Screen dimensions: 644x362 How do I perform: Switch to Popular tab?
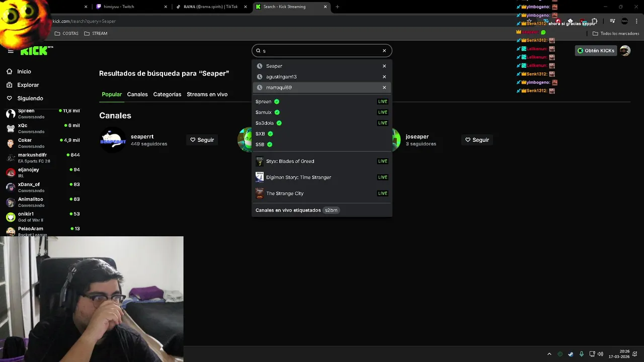(112, 95)
